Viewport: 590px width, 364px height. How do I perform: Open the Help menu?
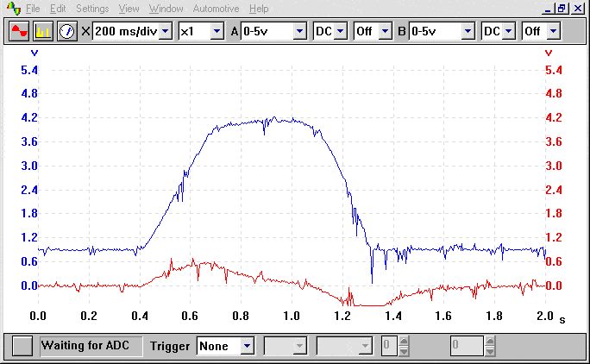coord(259,9)
